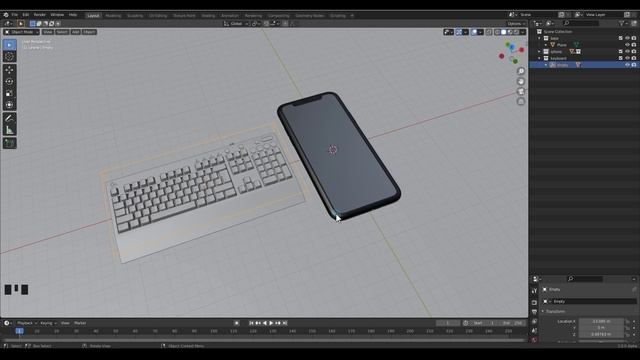Jump to the timeline start frame button
The height and width of the screenshot is (360, 640).
pos(251,323)
